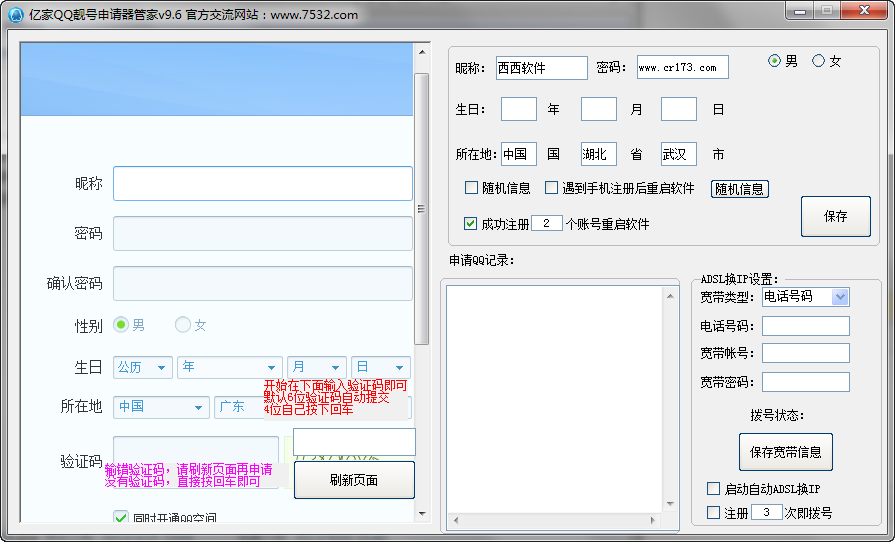Minimize the 亿家QQ靓号申请器 window
The width and height of the screenshot is (895, 542).
(799, 11)
